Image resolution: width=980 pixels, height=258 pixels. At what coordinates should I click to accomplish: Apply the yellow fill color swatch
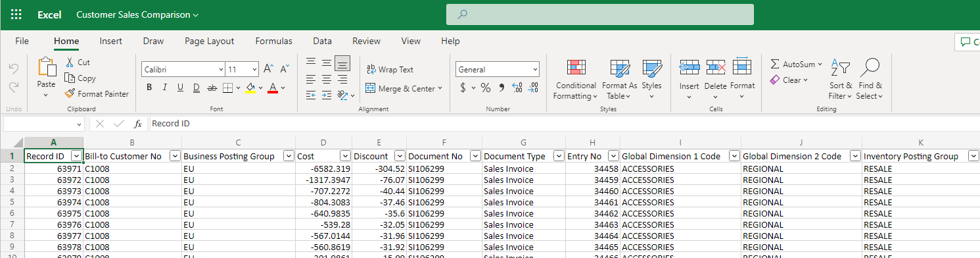pos(250,88)
